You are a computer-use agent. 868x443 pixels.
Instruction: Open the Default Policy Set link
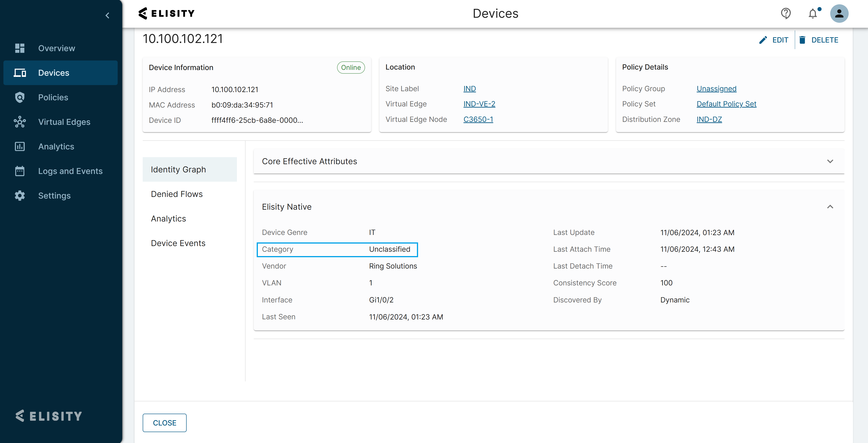(x=726, y=104)
